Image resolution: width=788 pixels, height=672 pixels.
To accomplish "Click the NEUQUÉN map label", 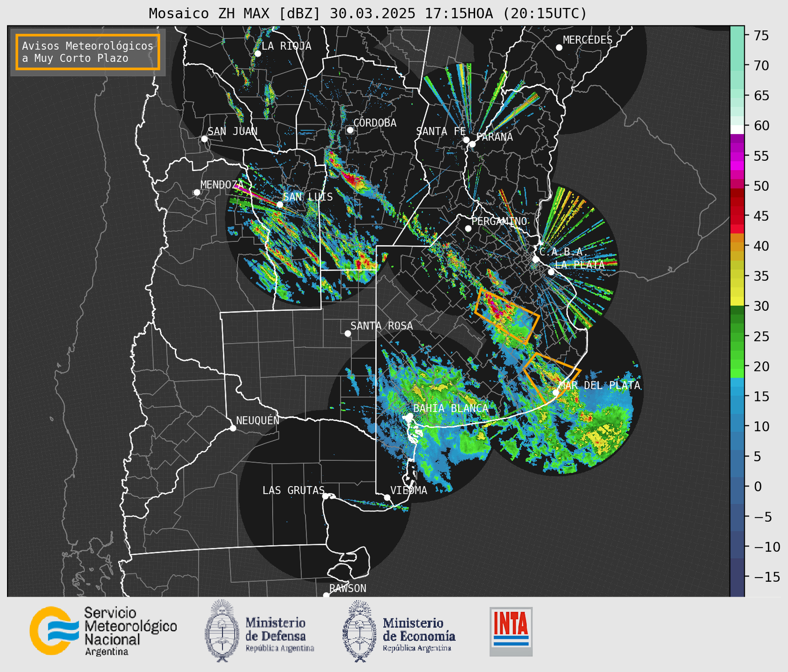I will click(x=257, y=421).
